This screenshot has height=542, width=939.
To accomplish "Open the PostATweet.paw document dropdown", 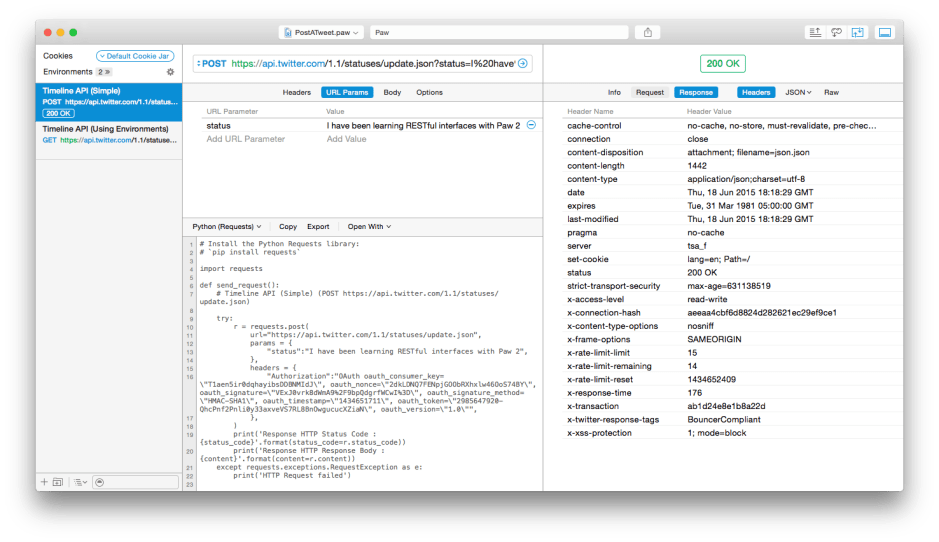I will pos(321,32).
